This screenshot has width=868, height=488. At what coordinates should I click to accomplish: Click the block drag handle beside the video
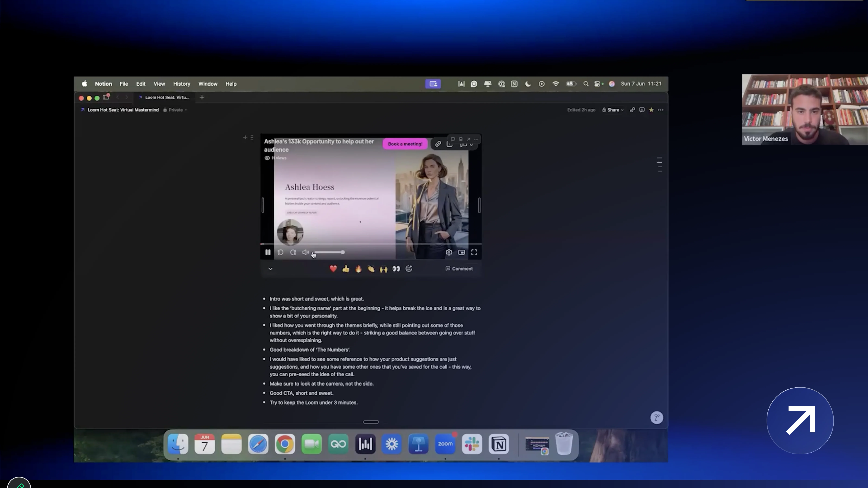tap(252, 137)
